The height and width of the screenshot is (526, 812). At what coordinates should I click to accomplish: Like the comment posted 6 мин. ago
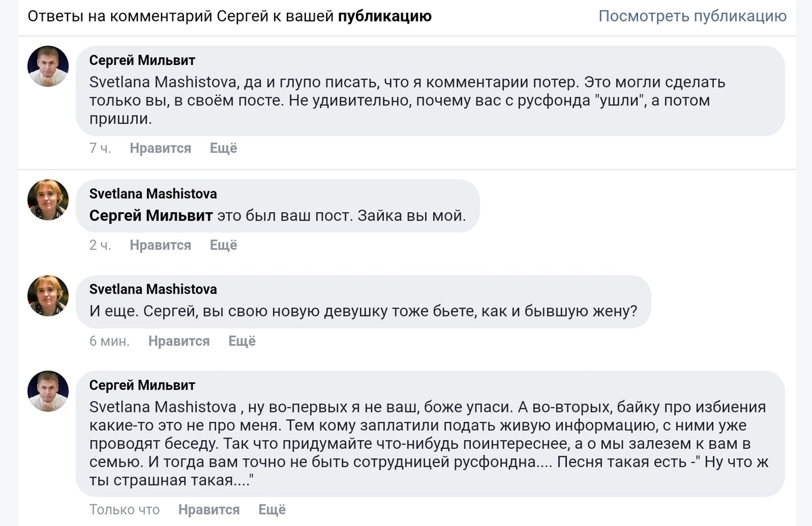tap(179, 341)
